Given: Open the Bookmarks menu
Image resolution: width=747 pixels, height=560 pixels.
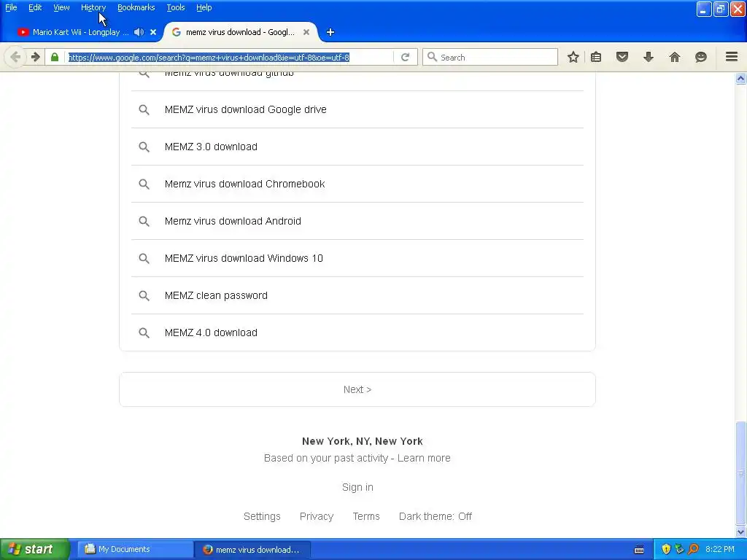Looking at the screenshot, I should [136, 7].
